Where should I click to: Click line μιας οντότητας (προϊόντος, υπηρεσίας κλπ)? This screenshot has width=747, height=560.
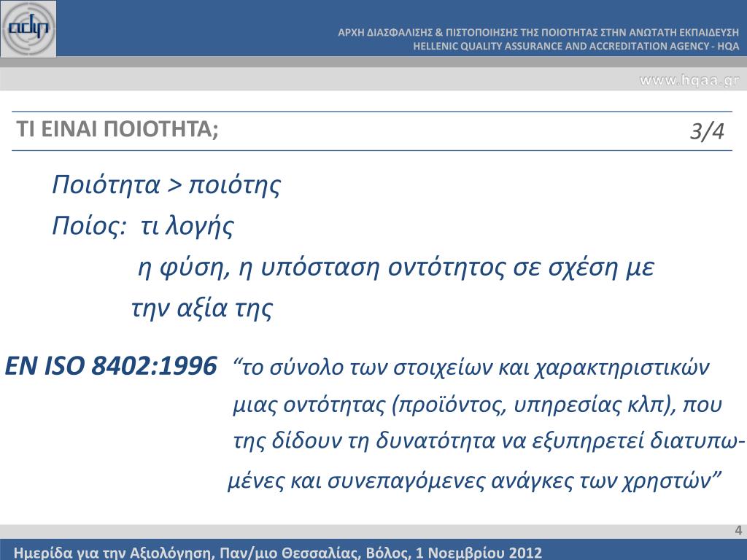point(477,405)
